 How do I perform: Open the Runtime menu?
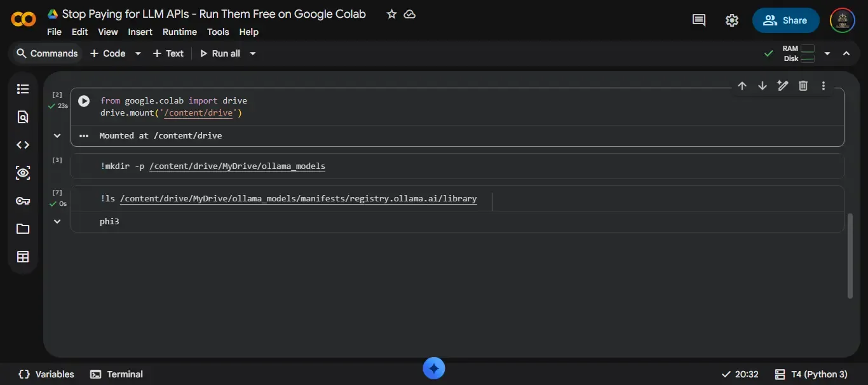(x=180, y=32)
